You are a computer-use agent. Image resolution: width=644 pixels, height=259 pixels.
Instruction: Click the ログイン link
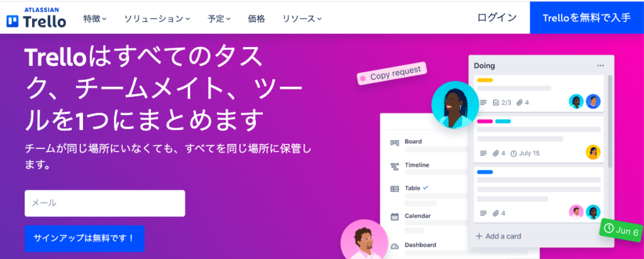497,18
